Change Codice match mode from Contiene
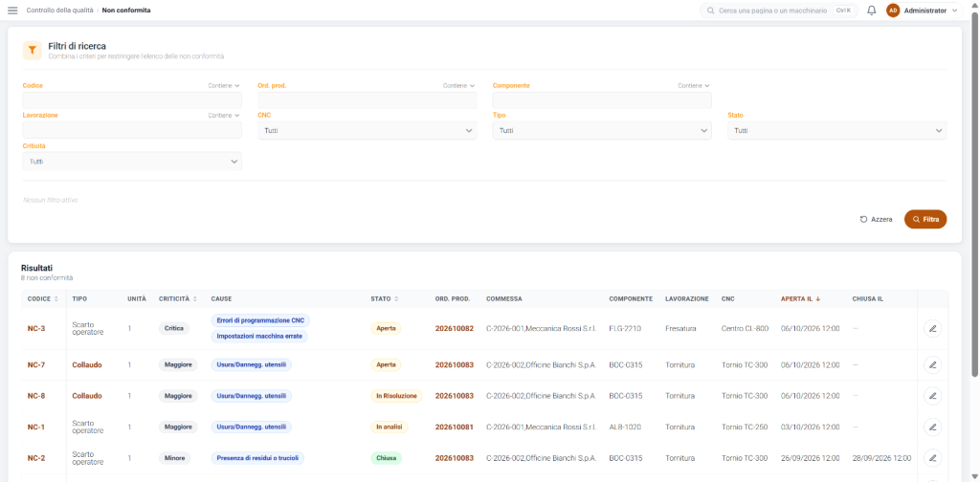980x482 pixels. 224,85
